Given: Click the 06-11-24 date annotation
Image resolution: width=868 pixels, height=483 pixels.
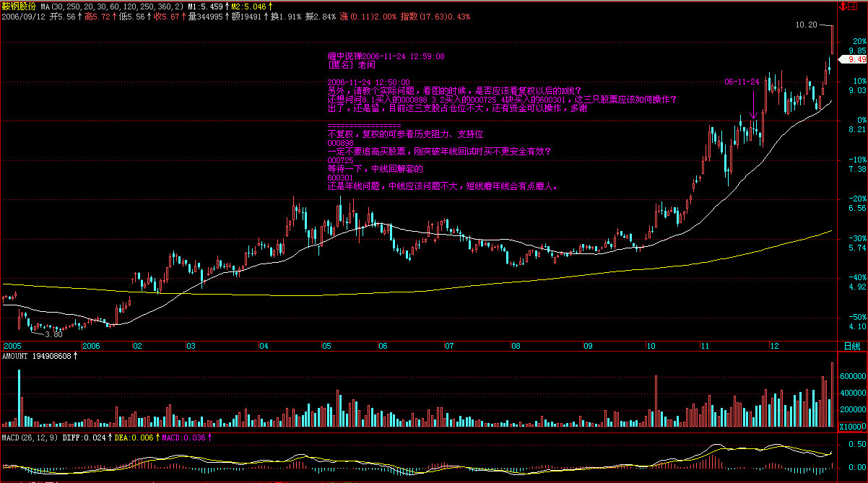Looking at the screenshot, I should coord(742,82).
